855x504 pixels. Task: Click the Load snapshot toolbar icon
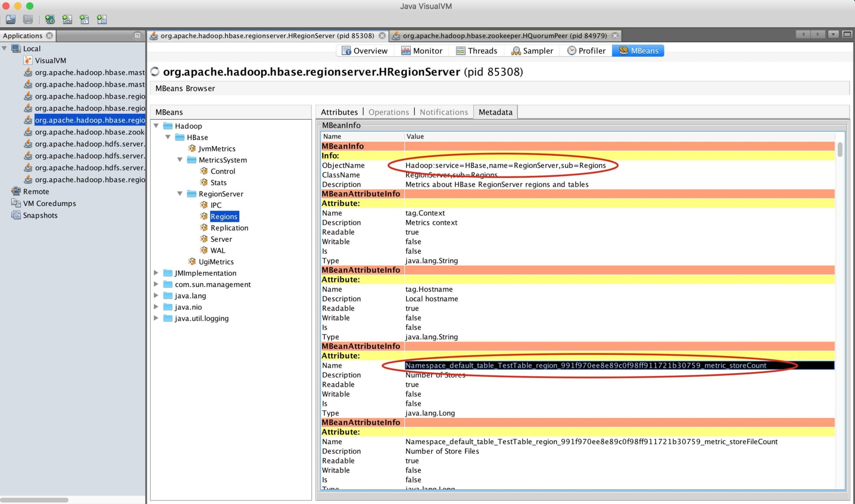pos(11,19)
